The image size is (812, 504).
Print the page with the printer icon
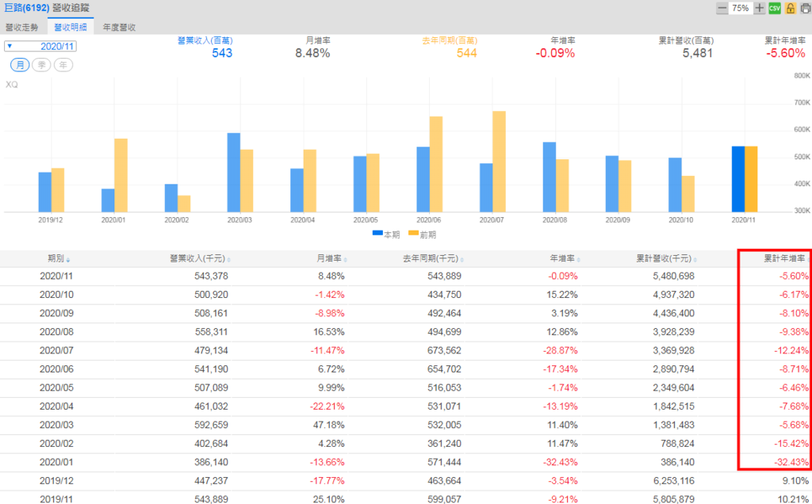pos(806,8)
